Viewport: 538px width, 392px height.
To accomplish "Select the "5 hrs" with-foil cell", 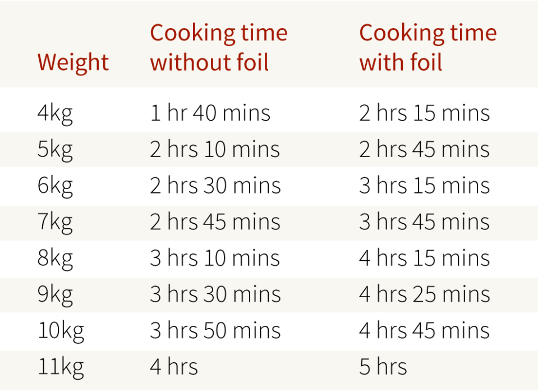I will tap(383, 367).
